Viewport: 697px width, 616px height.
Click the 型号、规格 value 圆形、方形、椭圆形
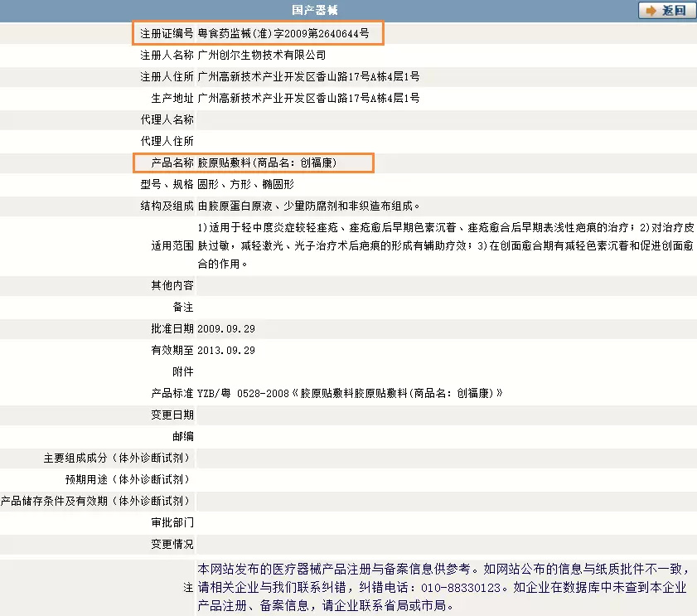tap(245, 184)
